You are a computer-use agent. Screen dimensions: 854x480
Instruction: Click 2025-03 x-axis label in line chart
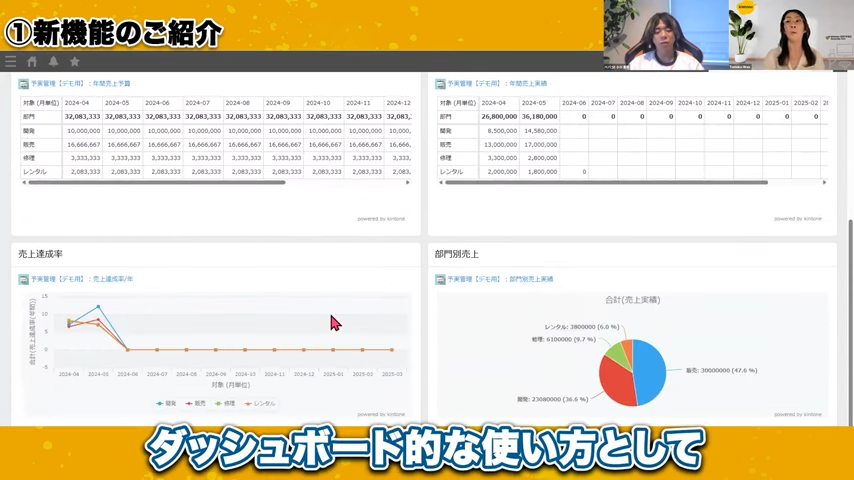tap(392, 374)
